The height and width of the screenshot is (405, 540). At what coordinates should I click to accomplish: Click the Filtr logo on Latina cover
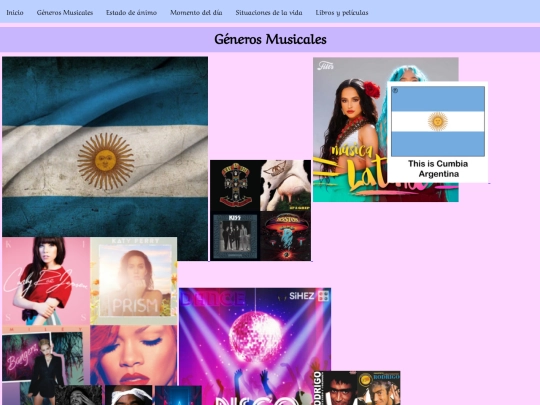point(325,65)
